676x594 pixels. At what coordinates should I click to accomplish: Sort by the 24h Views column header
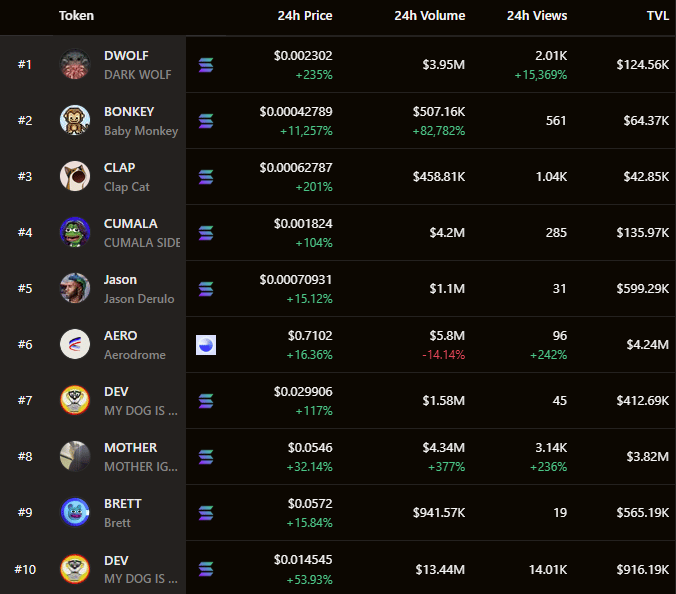tap(537, 16)
